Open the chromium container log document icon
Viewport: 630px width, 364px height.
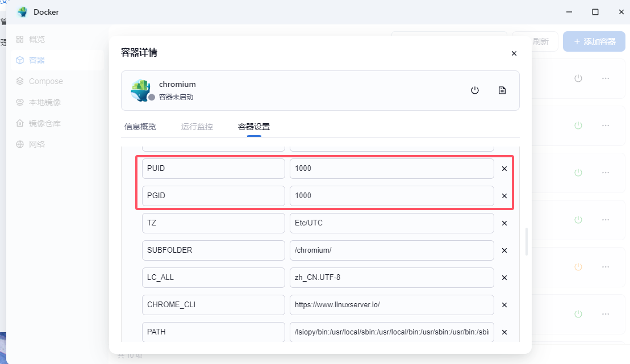(502, 90)
